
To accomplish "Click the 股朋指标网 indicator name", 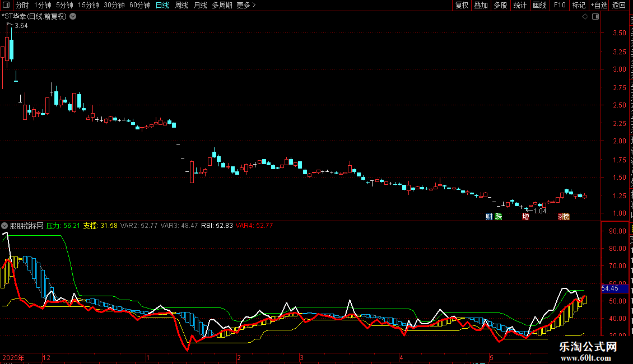I will point(27,226).
